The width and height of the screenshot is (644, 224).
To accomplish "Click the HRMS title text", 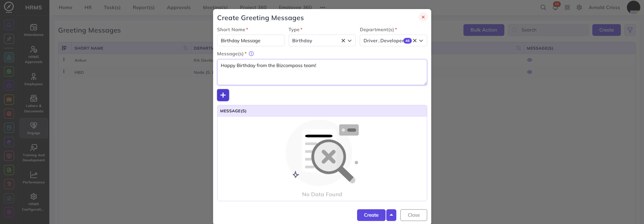I will point(34,7).
